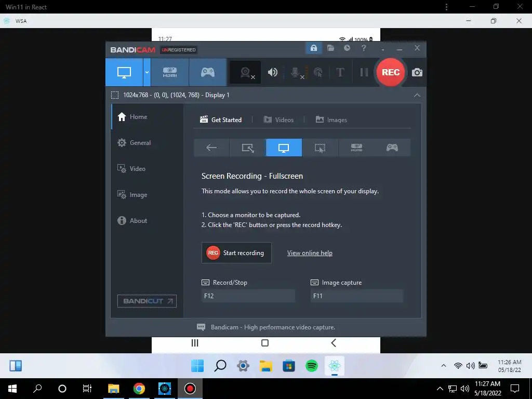Viewport: 532px width, 399px height.
Task: Select the rectangle on screen mode icon
Action: (x=248, y=148)
